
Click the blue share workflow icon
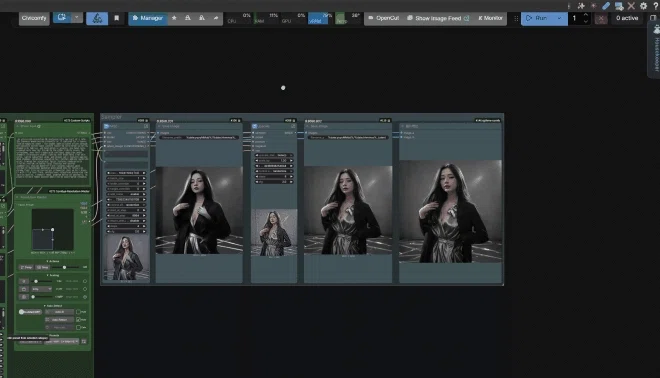click(62, 18)
